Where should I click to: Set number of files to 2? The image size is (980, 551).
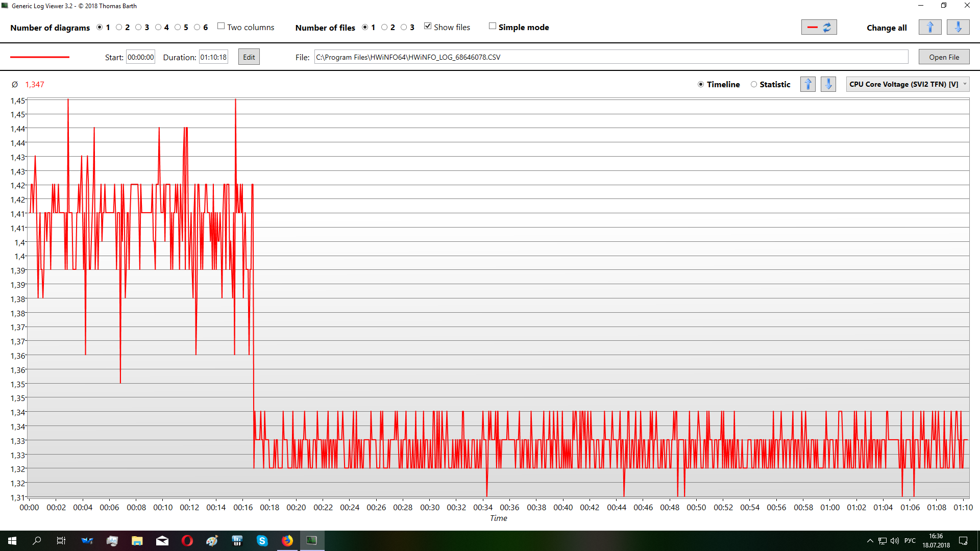point(384,28)
